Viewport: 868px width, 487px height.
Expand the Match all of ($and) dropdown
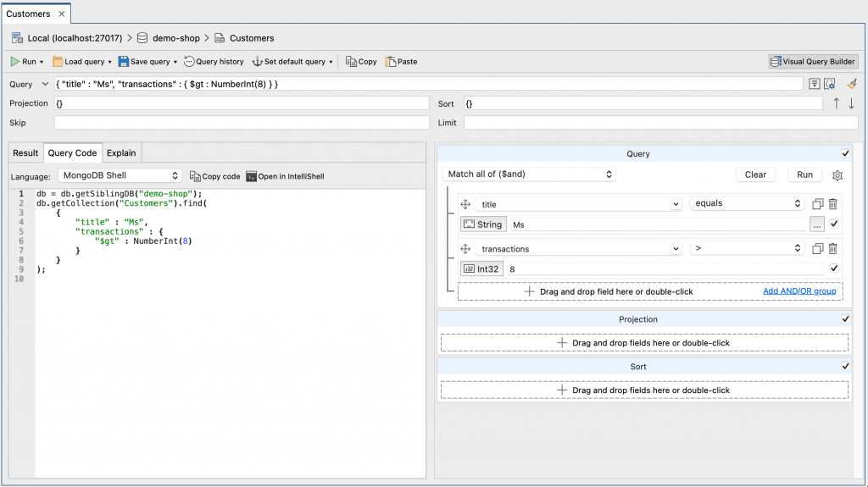coord(529,174)
